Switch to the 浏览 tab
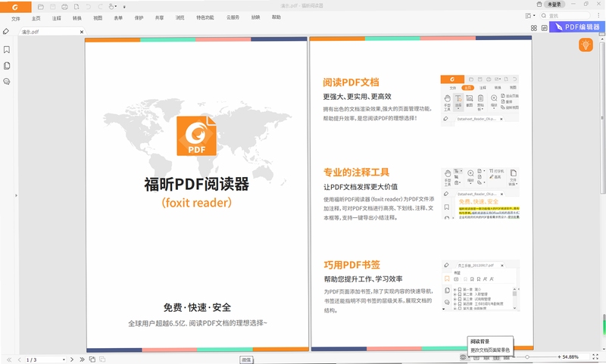This screenshot has height=364, width=606. point(180,17)
